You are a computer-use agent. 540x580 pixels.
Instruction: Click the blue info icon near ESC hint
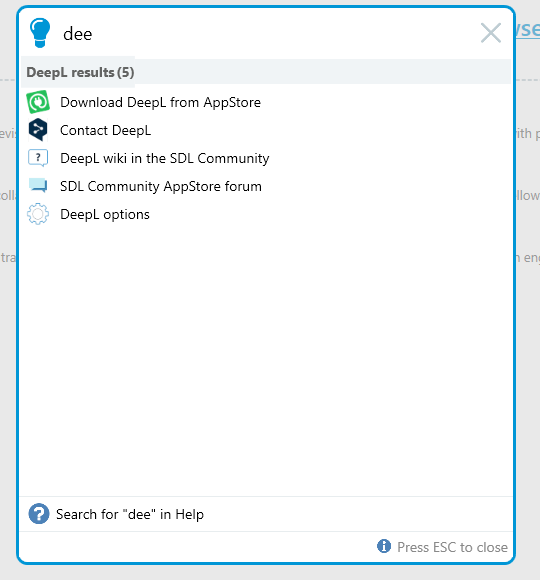click(384, 546)
